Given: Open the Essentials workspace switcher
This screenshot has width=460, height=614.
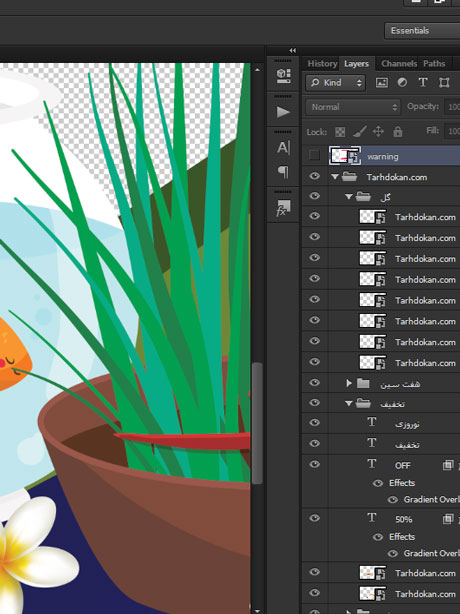Looking at the screenshot, I should pos(422,31).
